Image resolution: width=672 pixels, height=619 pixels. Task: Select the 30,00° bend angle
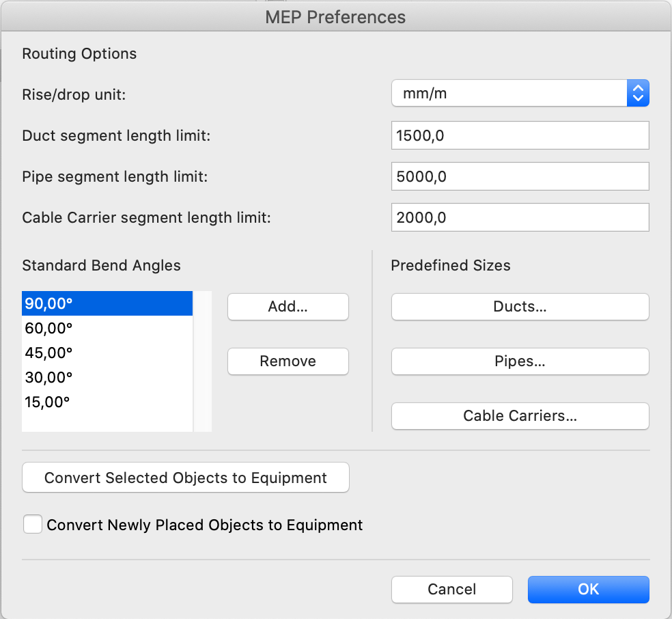coord(107,377)
